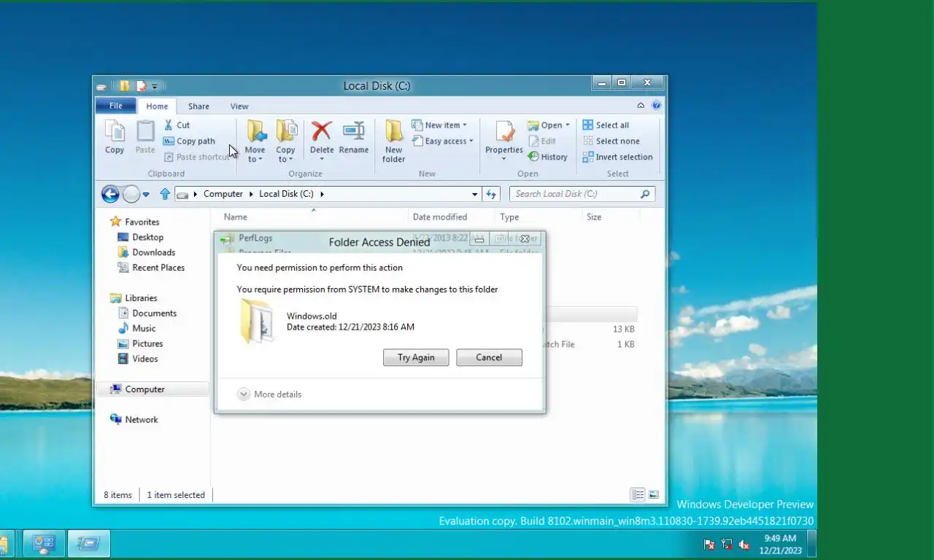Open recent locations dropdown arrow

pos(146,194)
